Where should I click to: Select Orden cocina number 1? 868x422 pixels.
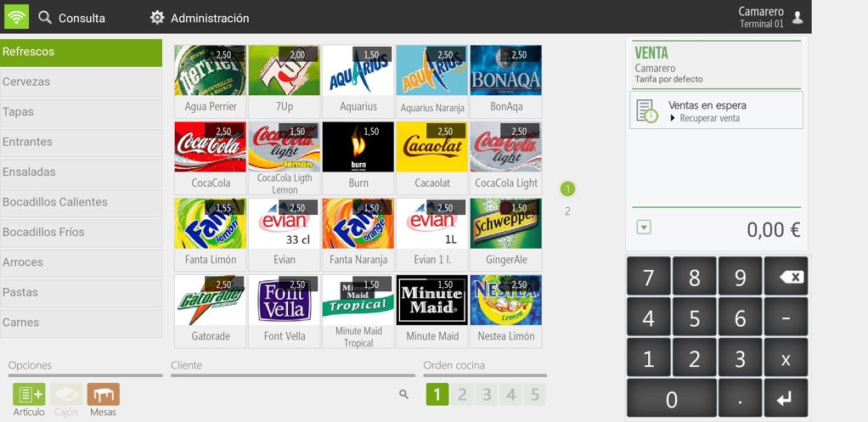(x=437, y=395)
